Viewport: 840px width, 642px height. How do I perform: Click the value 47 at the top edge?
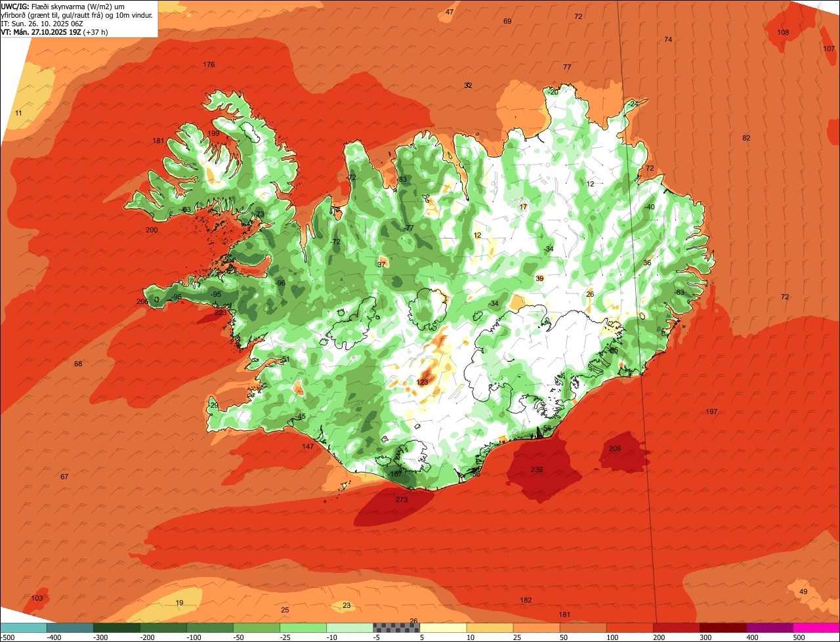click(x=450, y=12)
